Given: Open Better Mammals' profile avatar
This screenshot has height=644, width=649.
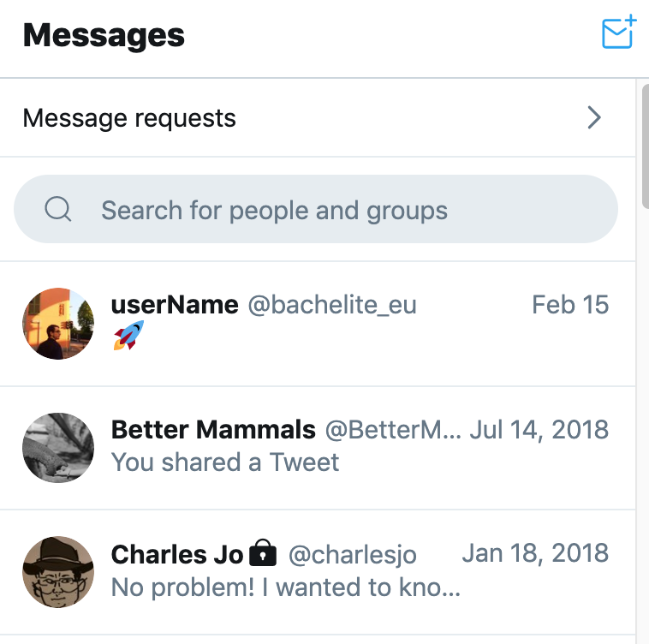Looking at the screenshot, I should point(58,447).
